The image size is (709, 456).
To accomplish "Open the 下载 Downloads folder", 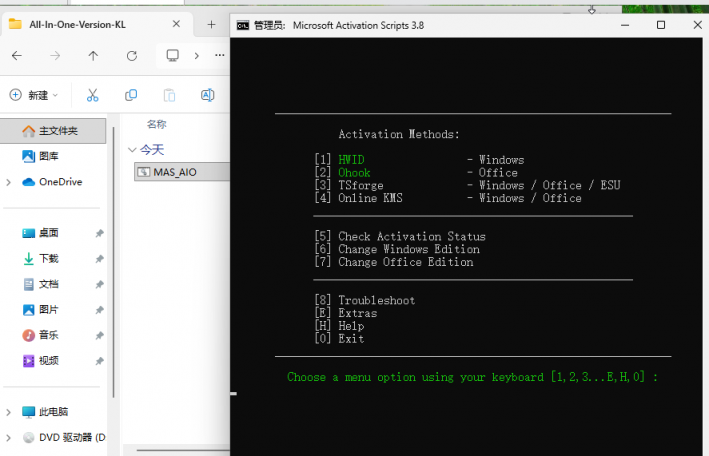I will point(48,258).
